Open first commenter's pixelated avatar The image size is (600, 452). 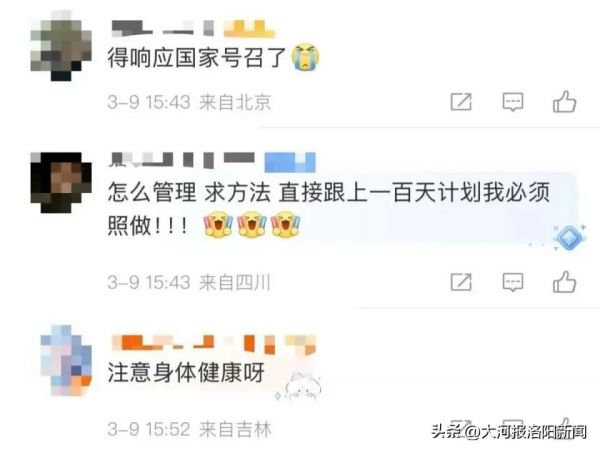tap(61, 46)
